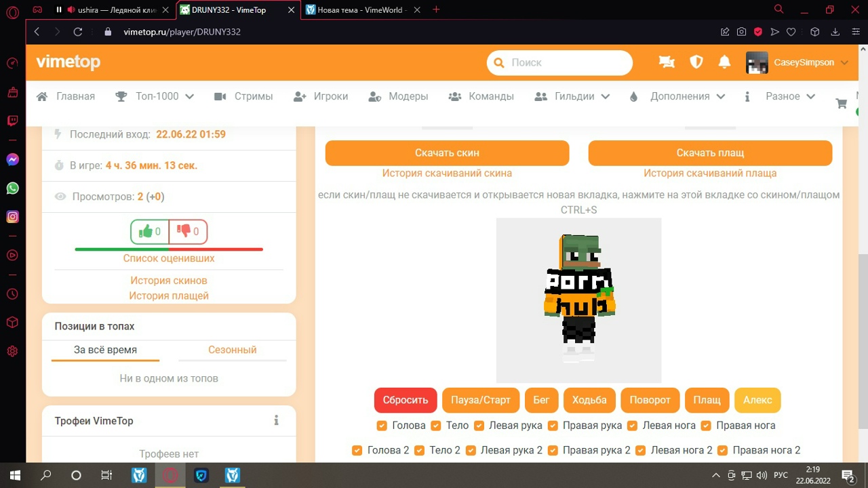Click the info icon in Трофеи VimeTop

tap(276, 421)
